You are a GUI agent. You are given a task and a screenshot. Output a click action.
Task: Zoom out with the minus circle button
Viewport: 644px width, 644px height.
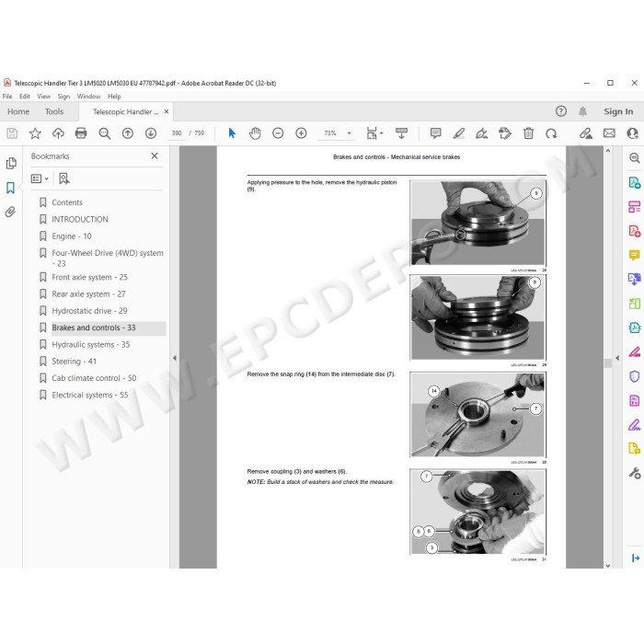coord(278,133)
